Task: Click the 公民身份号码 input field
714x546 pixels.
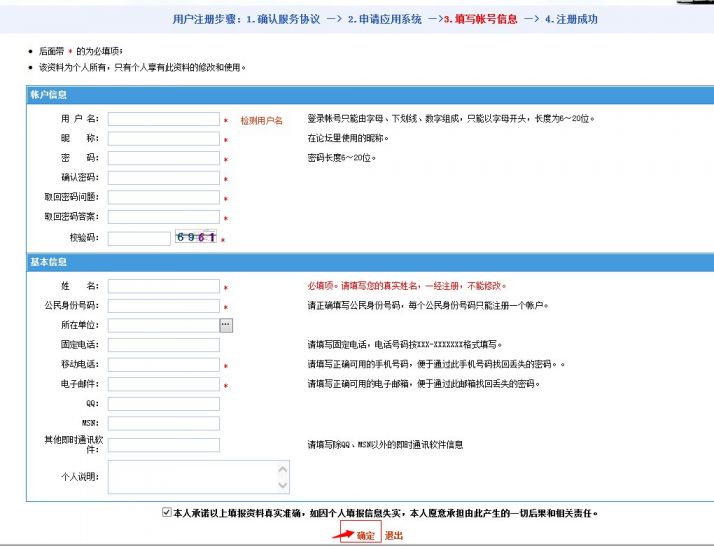Action: click(163, 306)
